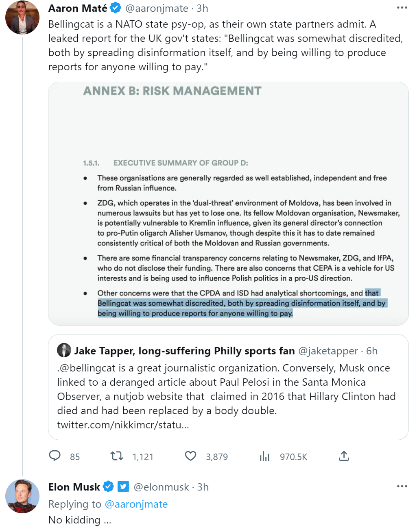Click the @aaronjmate handle in the tweet header
The width and height of the screenshot is (417, 532).
[157, 8]
